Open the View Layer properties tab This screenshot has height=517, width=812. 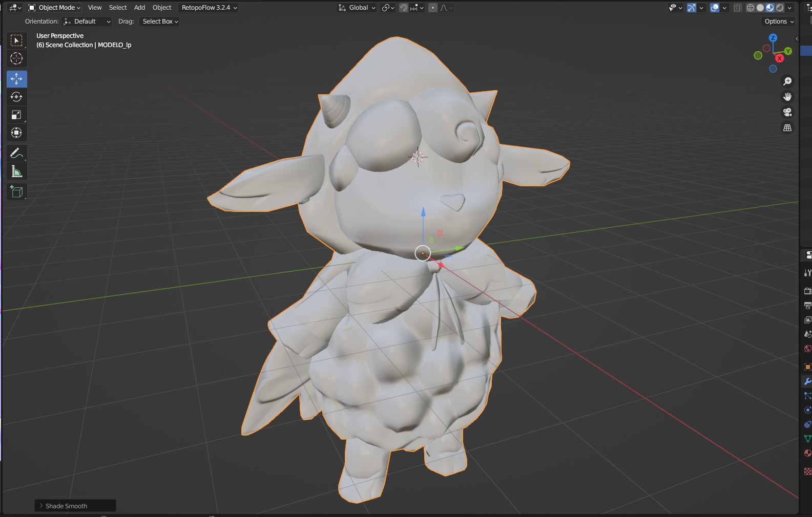pos(807,320)
